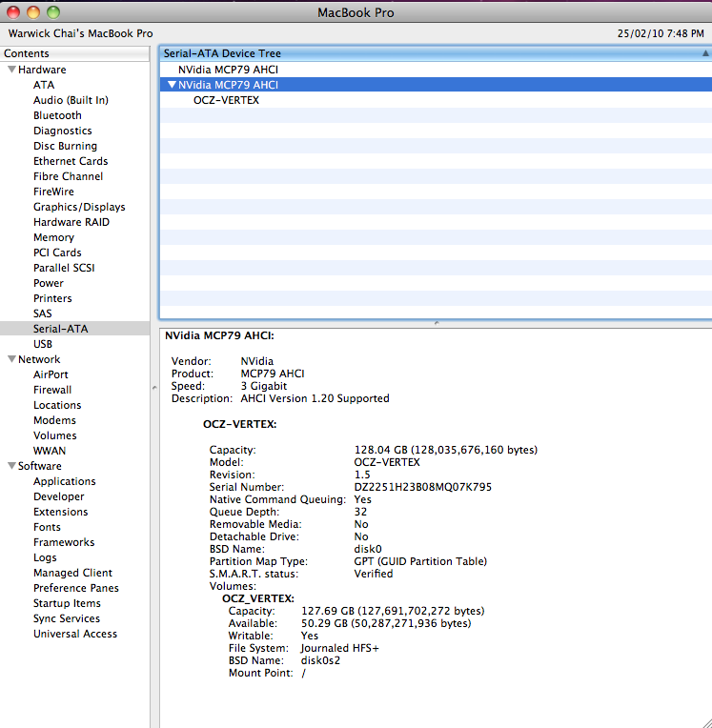712x728 pixels.
Task: Open Logs under Software
Action: [x=45, y=557]
